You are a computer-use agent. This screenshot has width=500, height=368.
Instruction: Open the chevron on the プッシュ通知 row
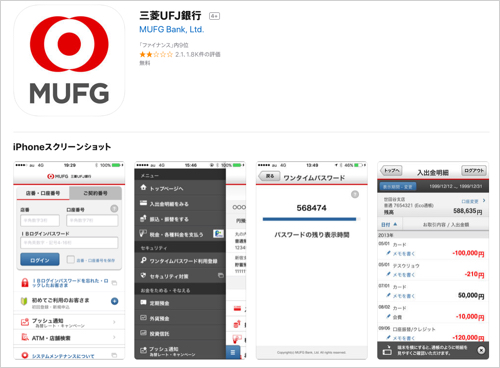114,322
